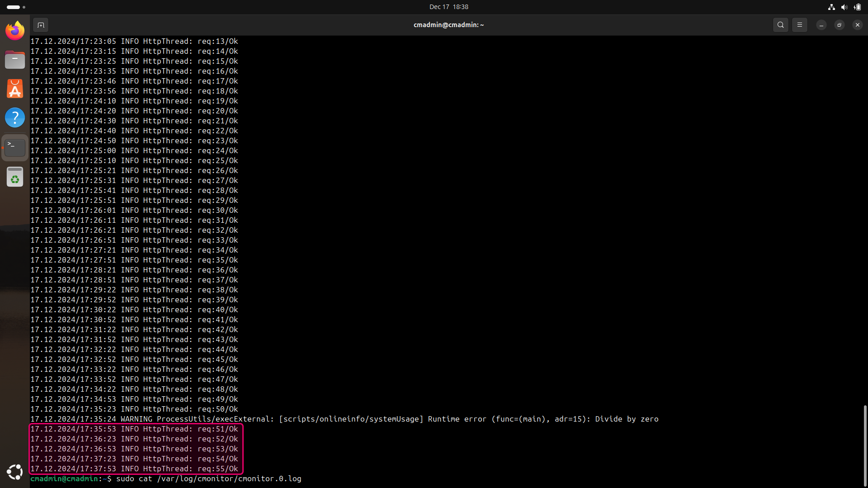Click the WARNING Divide by zero line
Screen dimensions: 868x488
(344, 419)
